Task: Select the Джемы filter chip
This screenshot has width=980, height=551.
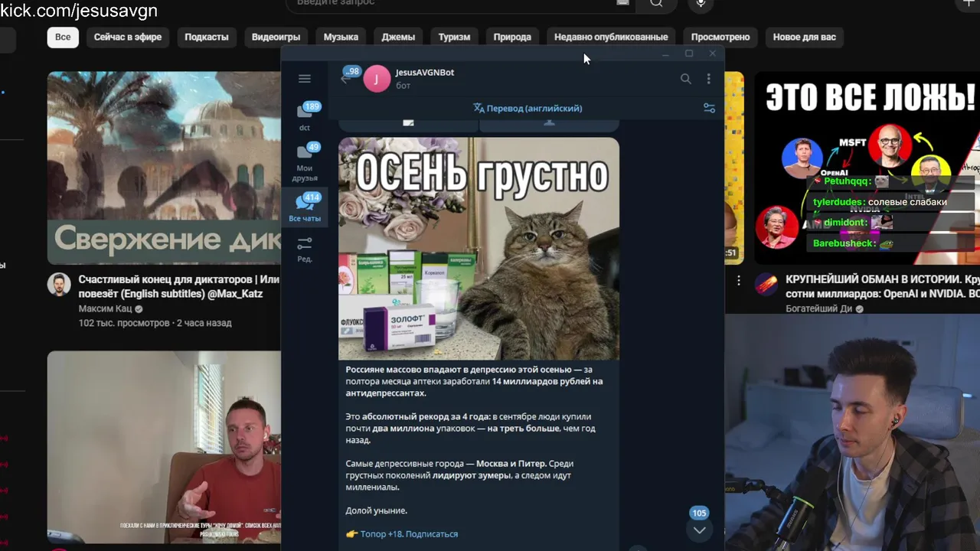Action: click(x=398, y=37)
